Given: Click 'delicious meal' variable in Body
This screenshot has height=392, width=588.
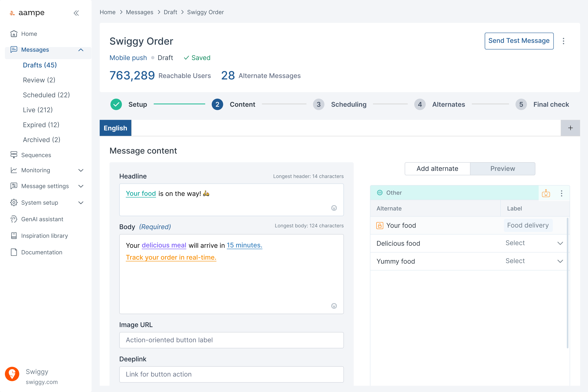Looking at the screenshot, I should point(164,245).
